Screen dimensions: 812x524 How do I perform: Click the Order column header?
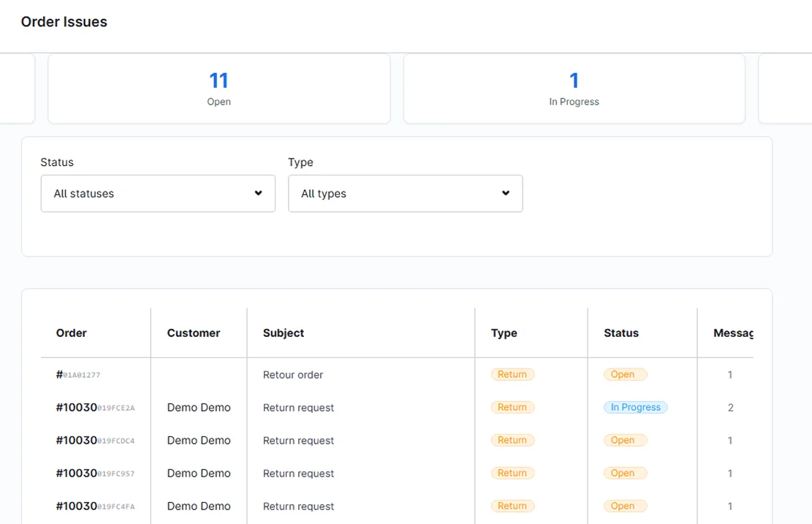72,333
